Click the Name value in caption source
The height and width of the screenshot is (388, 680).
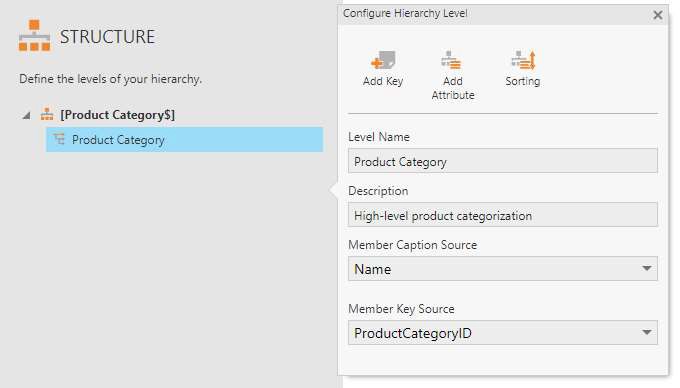tap(373, 269)
